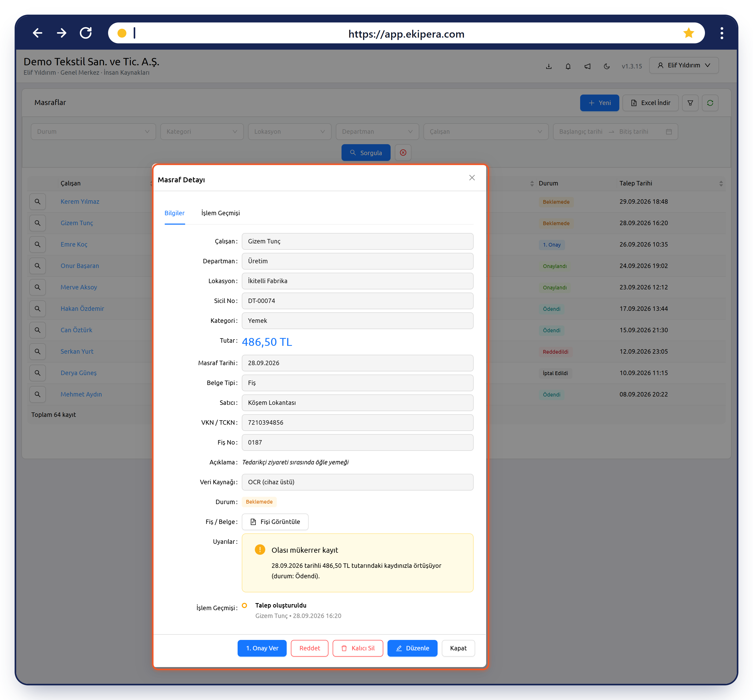The image size is (753, 700).
Task: Click the date range Başlangıç tarihi field
Action: tap(580, 131)
